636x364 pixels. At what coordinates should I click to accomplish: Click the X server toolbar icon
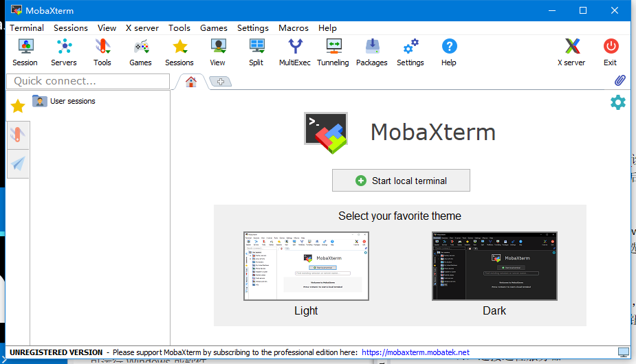571,52
